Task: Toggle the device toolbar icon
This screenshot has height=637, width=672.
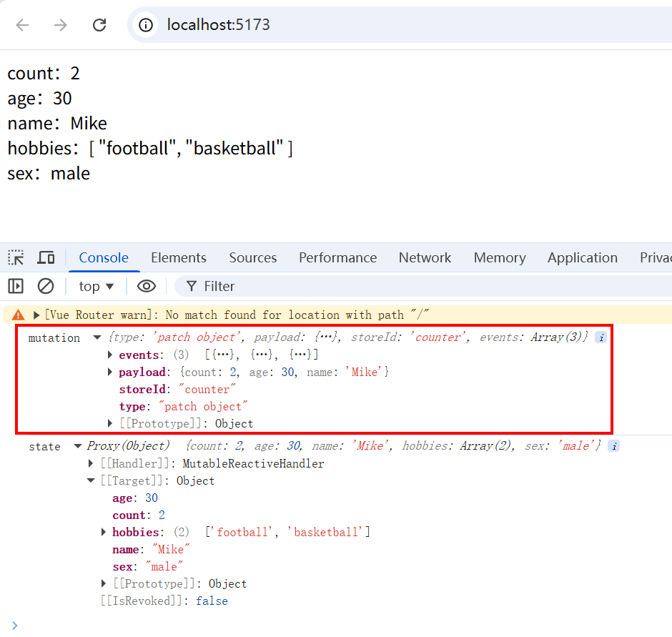Action: [x=46, y=257]
